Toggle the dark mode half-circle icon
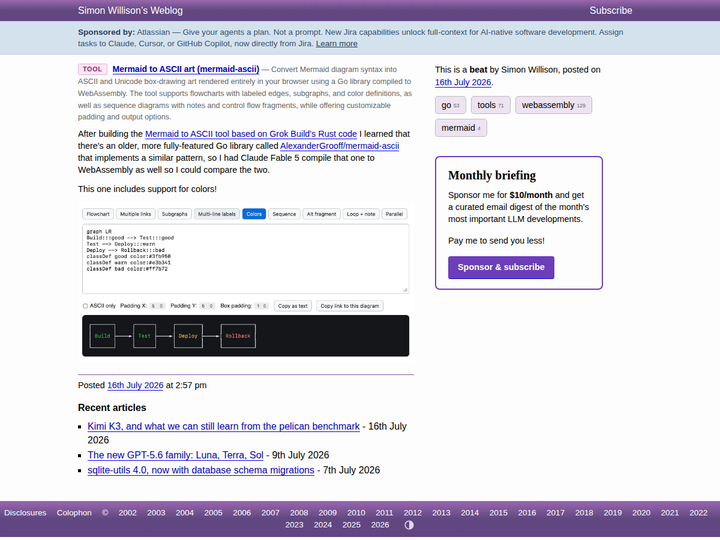 click(409, 525)
